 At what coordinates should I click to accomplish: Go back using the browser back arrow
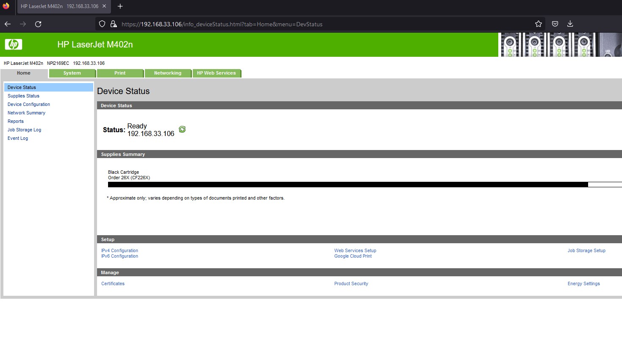pyautogui.click(x=8, y=24)
